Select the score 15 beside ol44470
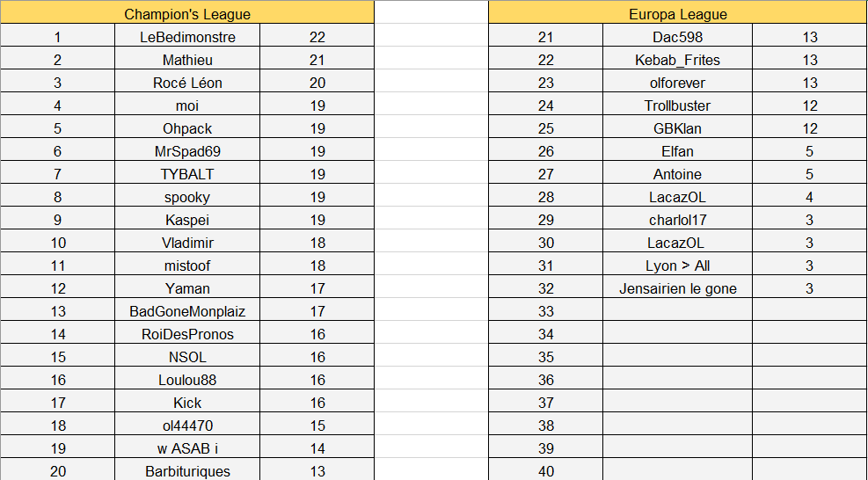868x480 pixels. pyautogui.click(x=317, y=425)
